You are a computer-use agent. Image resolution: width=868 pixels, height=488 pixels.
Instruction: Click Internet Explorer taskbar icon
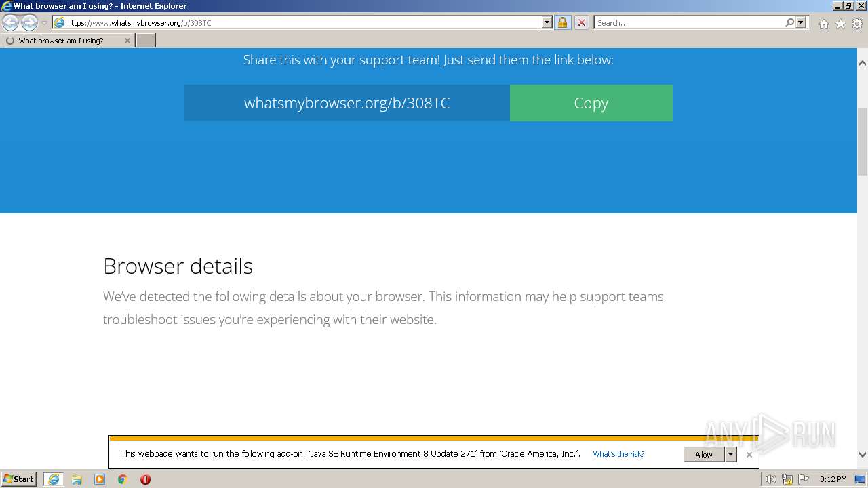tap(53, 479)
